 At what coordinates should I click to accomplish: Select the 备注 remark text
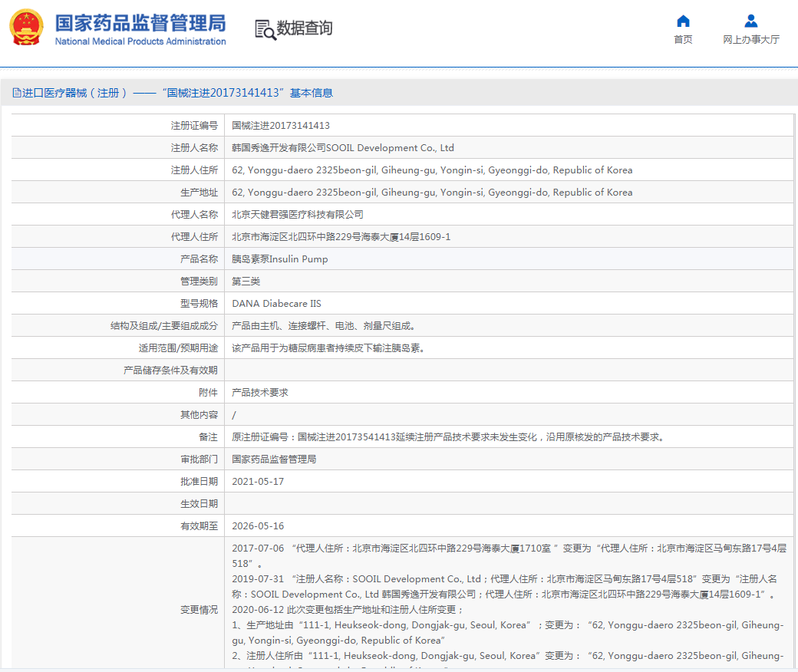pyautogui.click(x=449, y=437)
